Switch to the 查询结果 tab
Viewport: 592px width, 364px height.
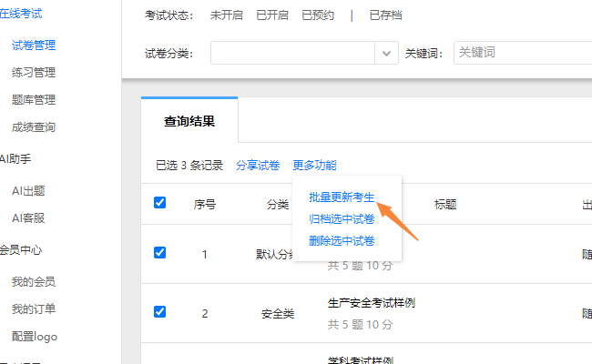pos(189,121)
